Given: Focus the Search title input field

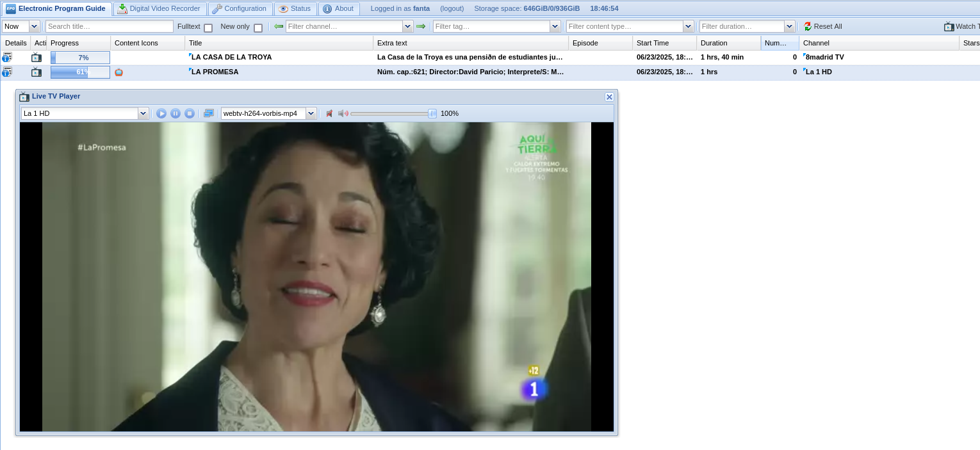Looking at the screenshot, I should [110, 26].
